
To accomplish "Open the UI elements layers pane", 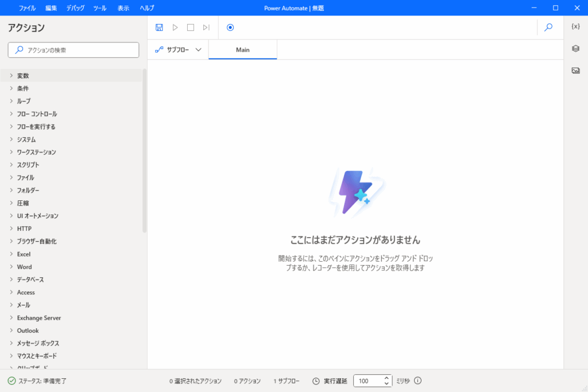I will coord(576,49).
